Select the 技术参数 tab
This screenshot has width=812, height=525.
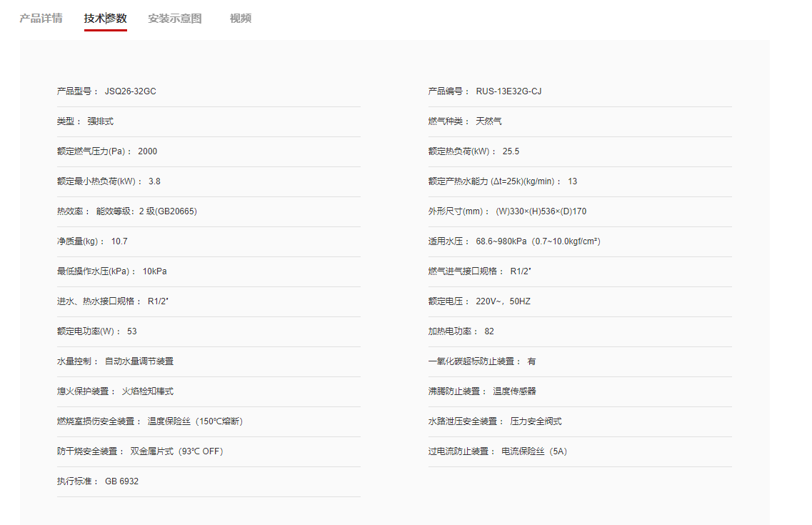(x=106, y=19)
